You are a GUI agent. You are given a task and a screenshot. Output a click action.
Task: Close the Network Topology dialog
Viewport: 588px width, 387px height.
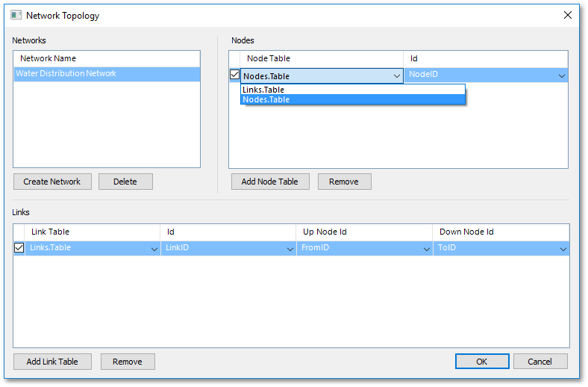567,15
